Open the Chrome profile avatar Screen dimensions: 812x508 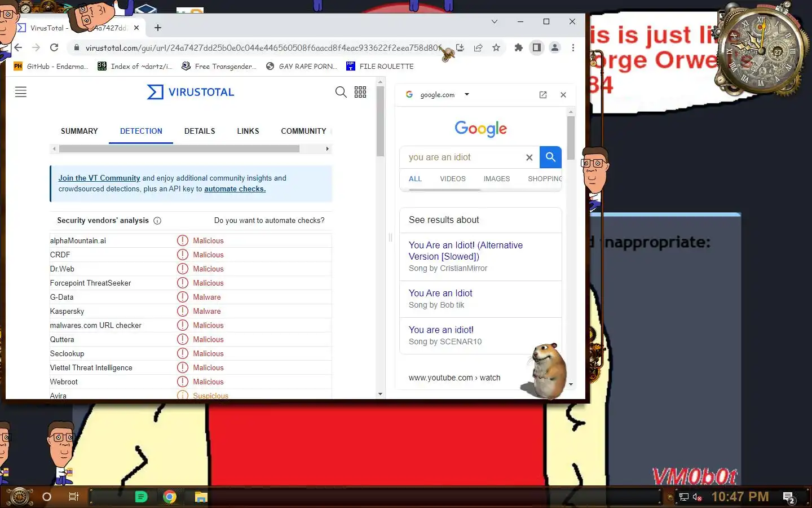tap(555, 47)
